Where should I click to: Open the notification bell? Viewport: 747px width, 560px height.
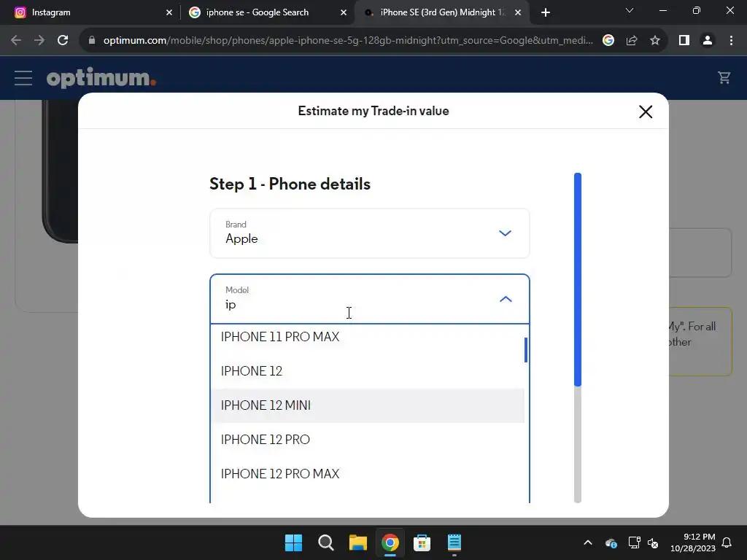coord(727,542)
